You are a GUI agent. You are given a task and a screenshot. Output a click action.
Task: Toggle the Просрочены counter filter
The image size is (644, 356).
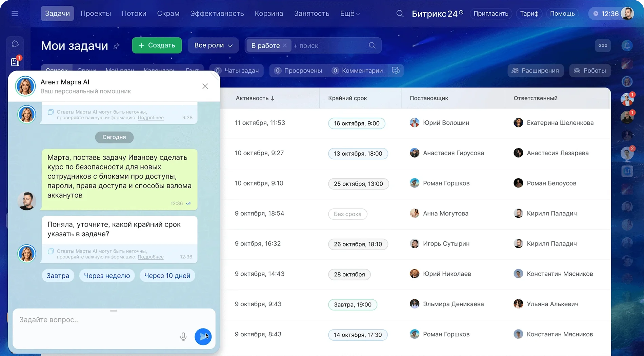pos(298,71)
